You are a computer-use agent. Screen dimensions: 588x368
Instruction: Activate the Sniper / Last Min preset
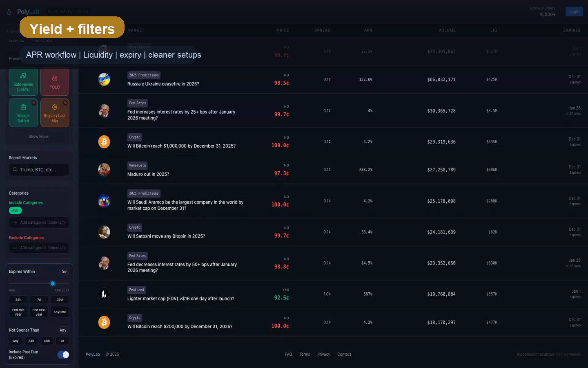(x=55, y=113)
